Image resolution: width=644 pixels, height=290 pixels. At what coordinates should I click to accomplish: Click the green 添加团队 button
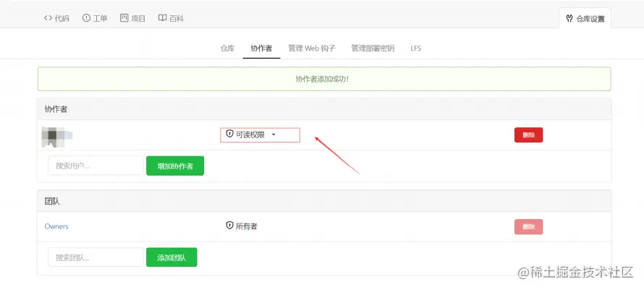point(171,257)
